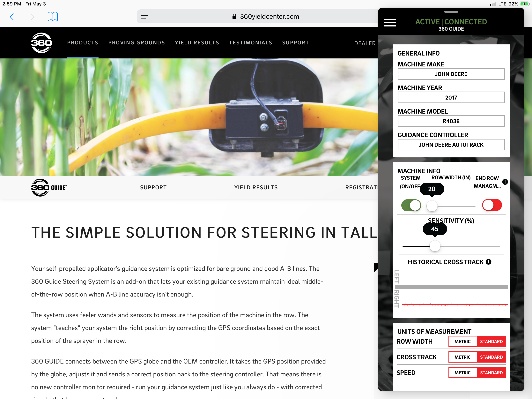Screen dimensions: 532x399
Task: Tap the cellular signal bars indicator
Action: point(493,4)
